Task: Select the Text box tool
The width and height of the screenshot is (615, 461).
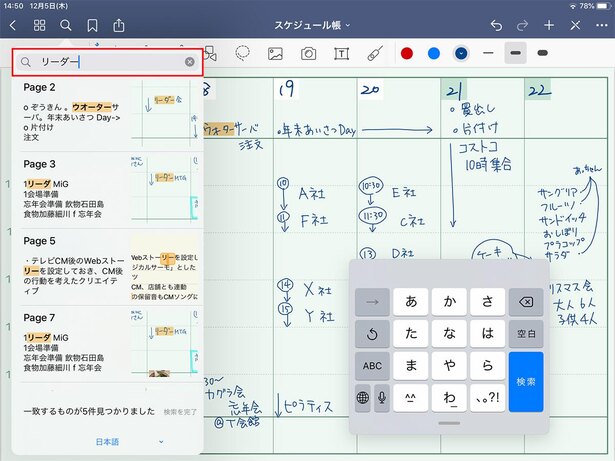Action: 342,54
